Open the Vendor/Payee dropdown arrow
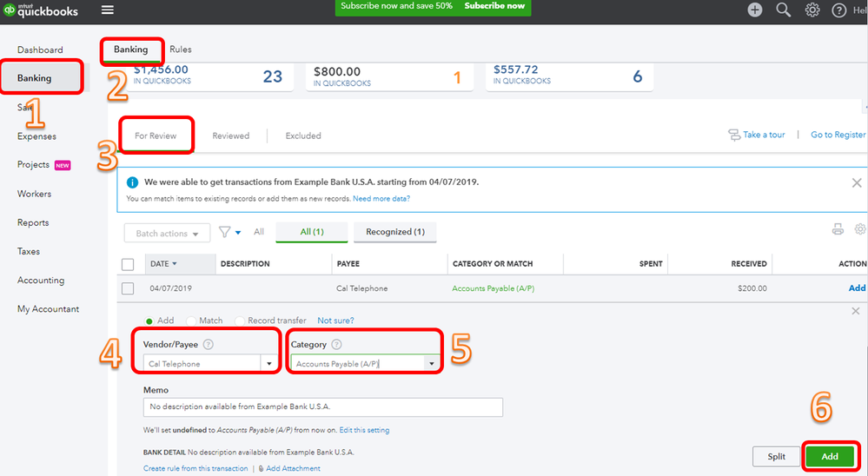The width and height of the screenshot is (868, 476). [269, 364]
